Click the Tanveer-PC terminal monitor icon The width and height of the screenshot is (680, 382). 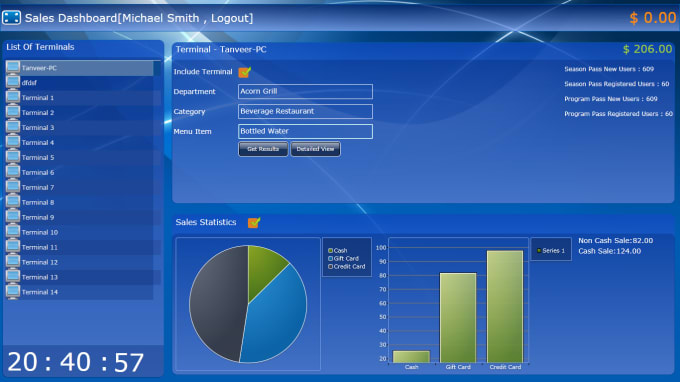pos(13,68)
